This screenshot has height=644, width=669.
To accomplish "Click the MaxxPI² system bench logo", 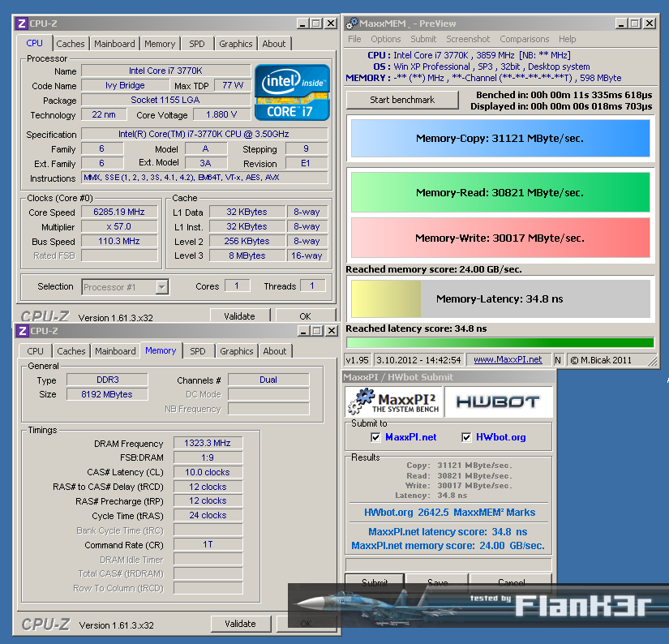I will pos(395,402).
